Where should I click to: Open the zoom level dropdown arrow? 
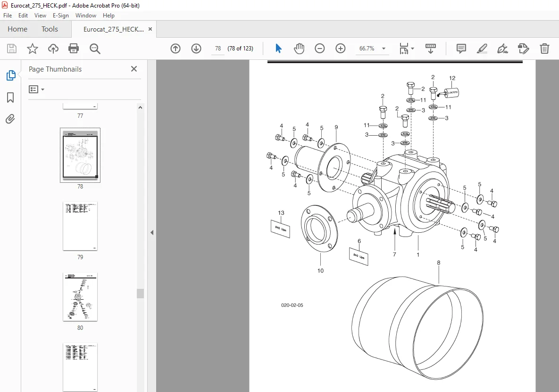click(384, 49)
